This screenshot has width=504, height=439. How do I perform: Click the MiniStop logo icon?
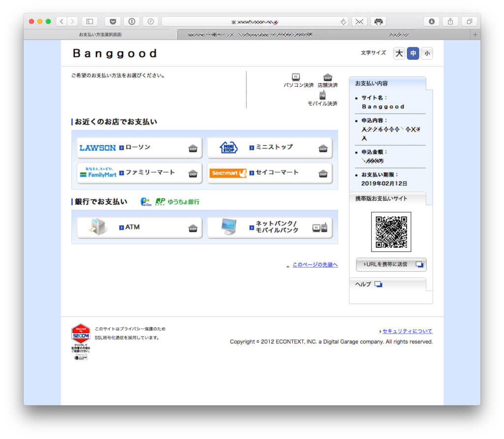pos(228,147)
